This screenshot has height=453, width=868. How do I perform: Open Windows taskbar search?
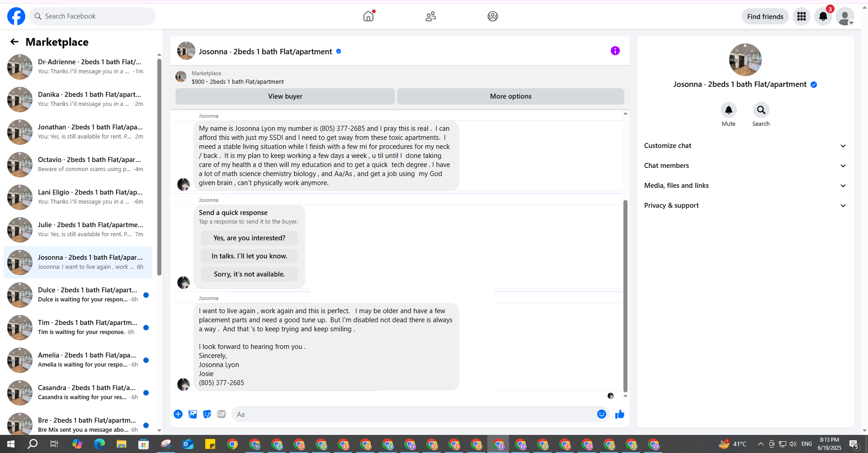33,444
